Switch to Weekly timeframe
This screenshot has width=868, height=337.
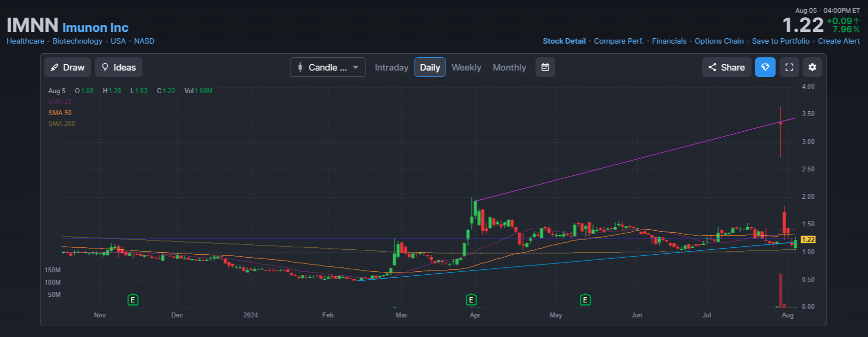pyautogui.click(x=466, y=68)
